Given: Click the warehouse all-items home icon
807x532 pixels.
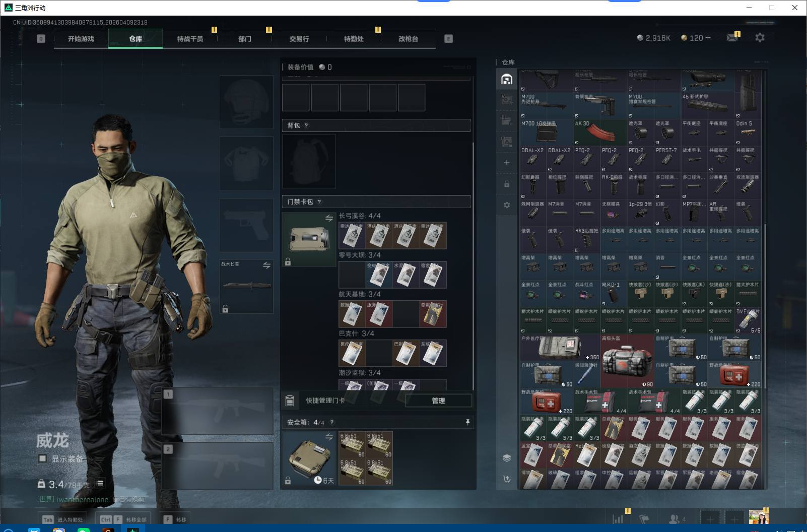Looking at the screenshot, I should (x=507, y=79).
